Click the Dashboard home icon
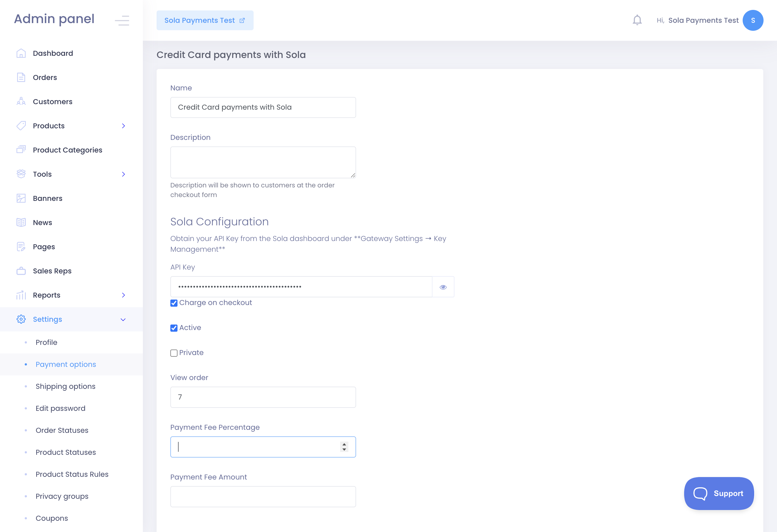The image size is (777, 532). 21,53
